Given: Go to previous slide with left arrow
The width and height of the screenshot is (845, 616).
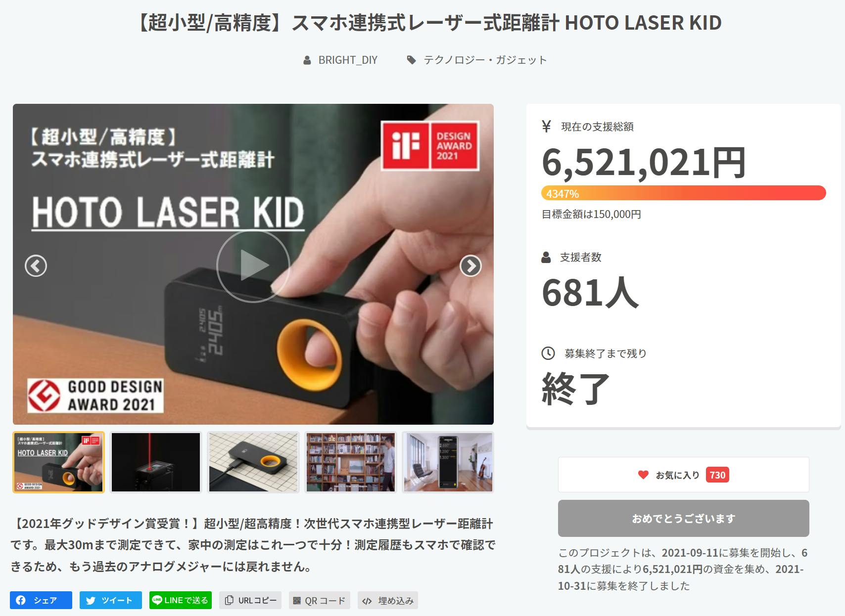Looking at the screenshot, I should point(36,266).
